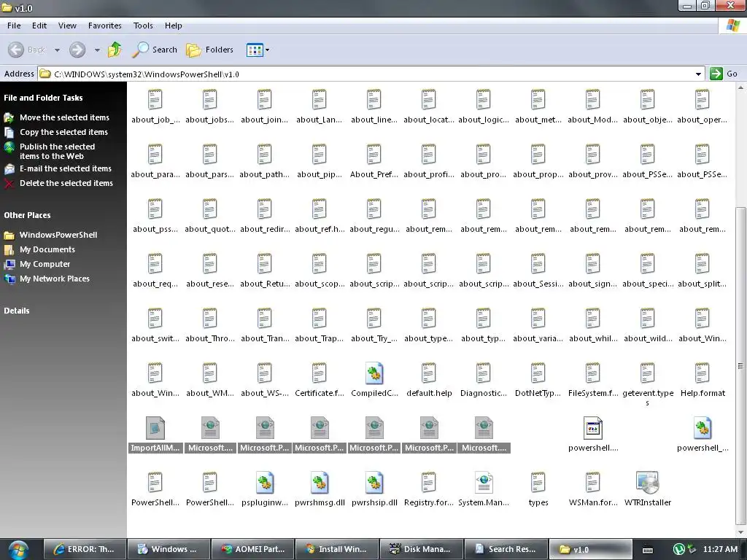Select the Certificate.f... file icon

pos(320,373)
